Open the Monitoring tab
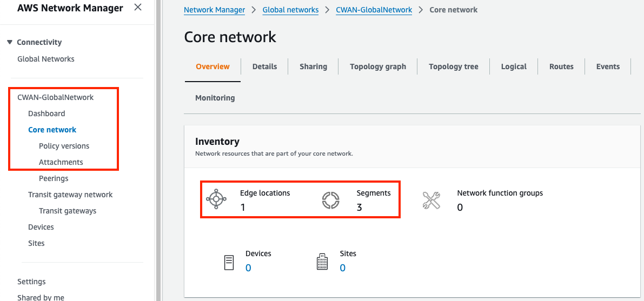This screenshot has height=301, width=644. 215,98
